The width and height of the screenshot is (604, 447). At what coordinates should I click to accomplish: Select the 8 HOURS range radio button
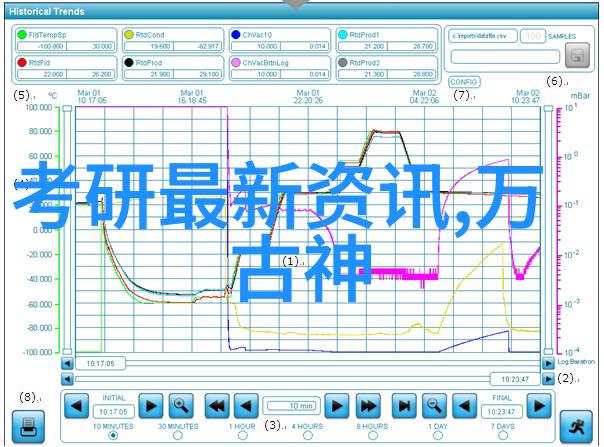(372, 436)
